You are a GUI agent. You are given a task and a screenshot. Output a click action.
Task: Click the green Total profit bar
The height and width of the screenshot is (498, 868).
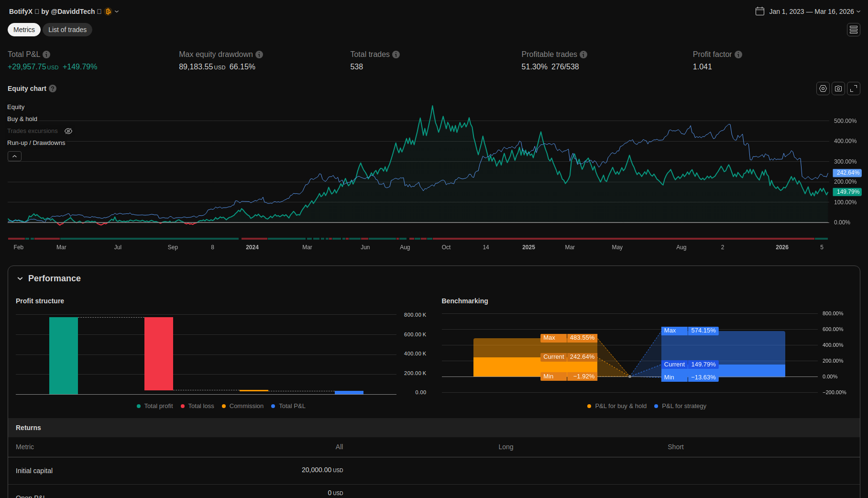click(64, 355)
